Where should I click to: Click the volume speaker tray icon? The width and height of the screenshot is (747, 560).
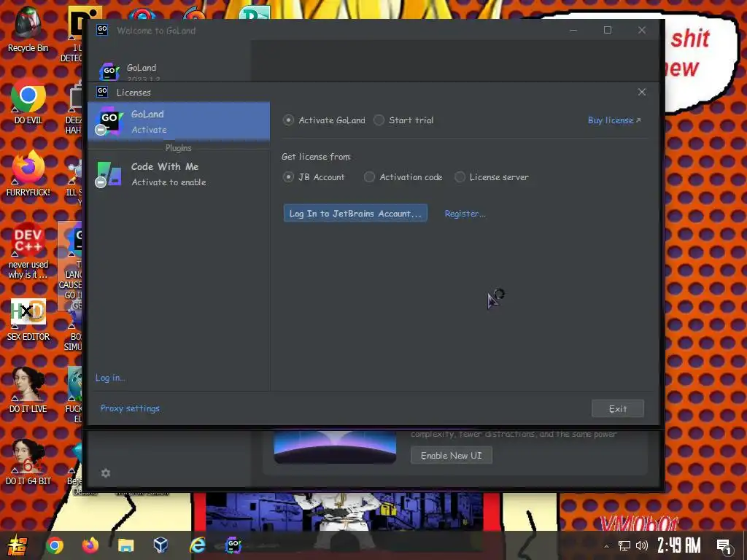click(642, 545)
